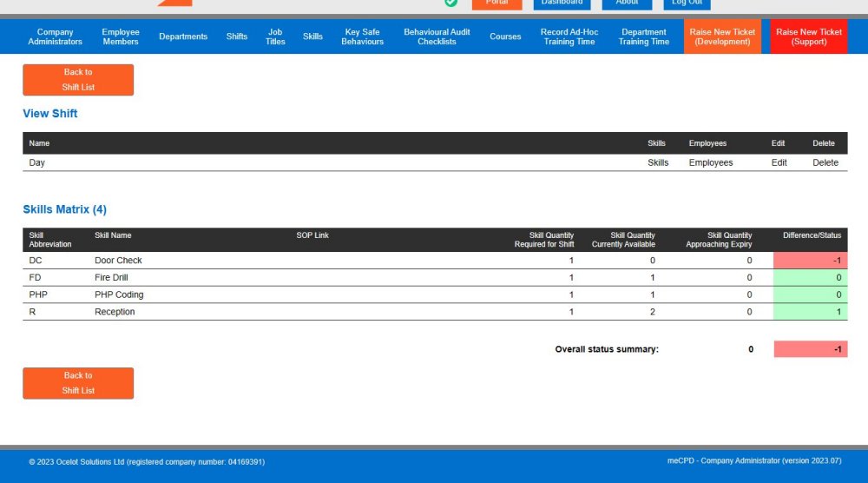Click the Skills link in Day row

[658, 162]
